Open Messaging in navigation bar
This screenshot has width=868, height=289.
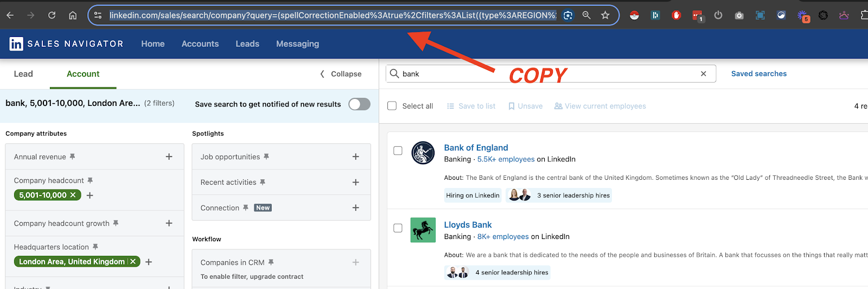(x=297, y=43)
